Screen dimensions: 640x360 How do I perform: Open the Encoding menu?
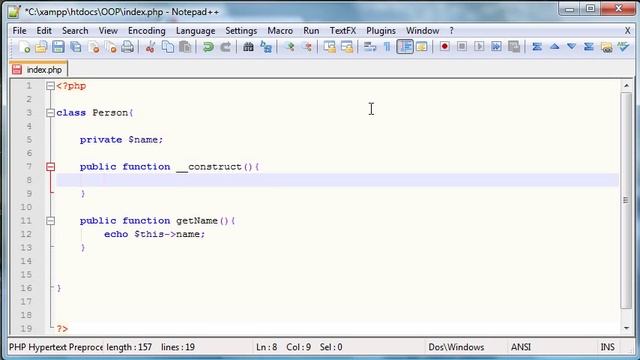pyautogui.click(x=147, y=31)
